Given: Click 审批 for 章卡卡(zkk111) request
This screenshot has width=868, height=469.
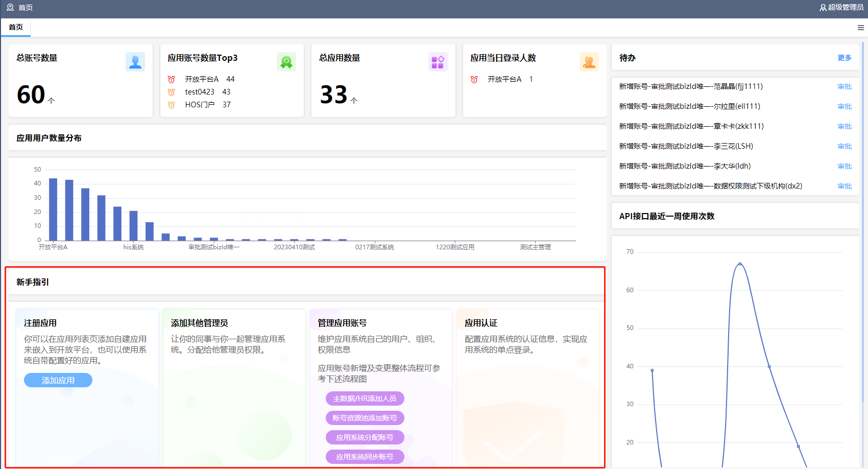Looking at the screenshot, I should [845, 126].
